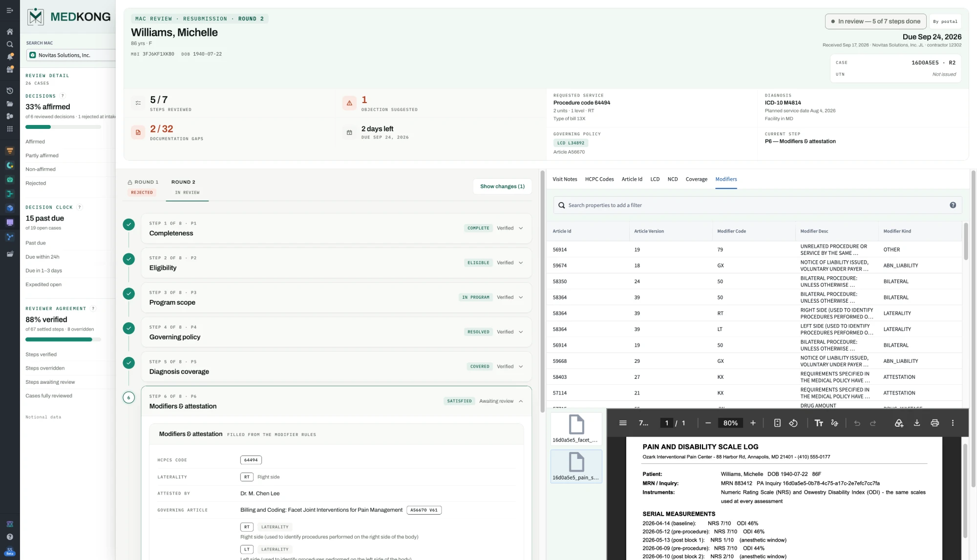Switch to Round 1 rejected tab

(x=143, y=187)
